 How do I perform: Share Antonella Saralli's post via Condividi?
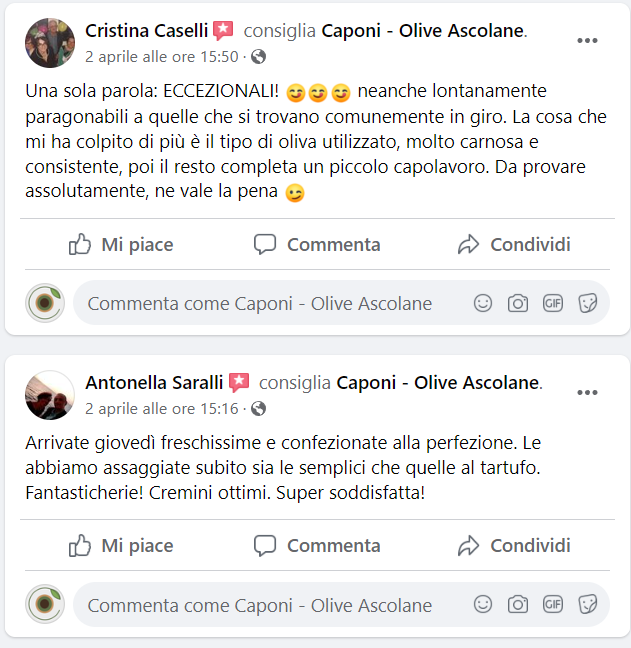(x=514, y=545)
